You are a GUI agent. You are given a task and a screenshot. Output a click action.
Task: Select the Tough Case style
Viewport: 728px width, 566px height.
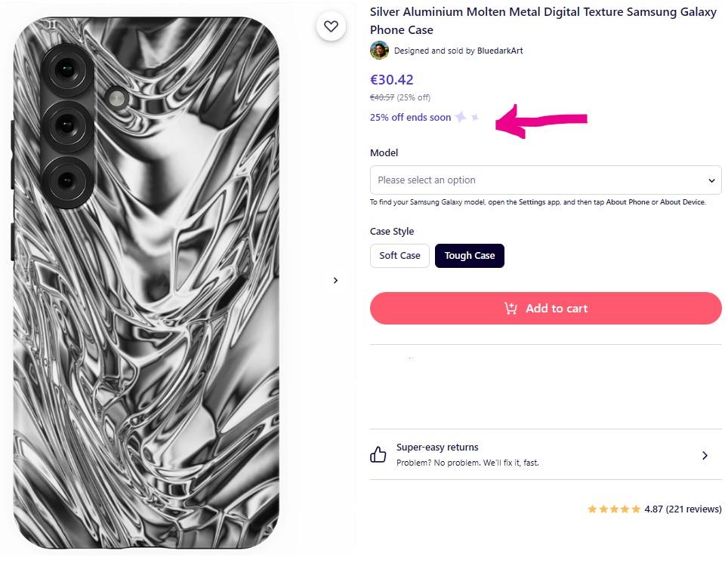(469, 256)
